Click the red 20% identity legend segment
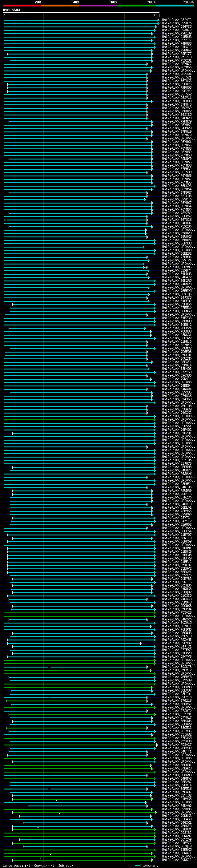 22,6
